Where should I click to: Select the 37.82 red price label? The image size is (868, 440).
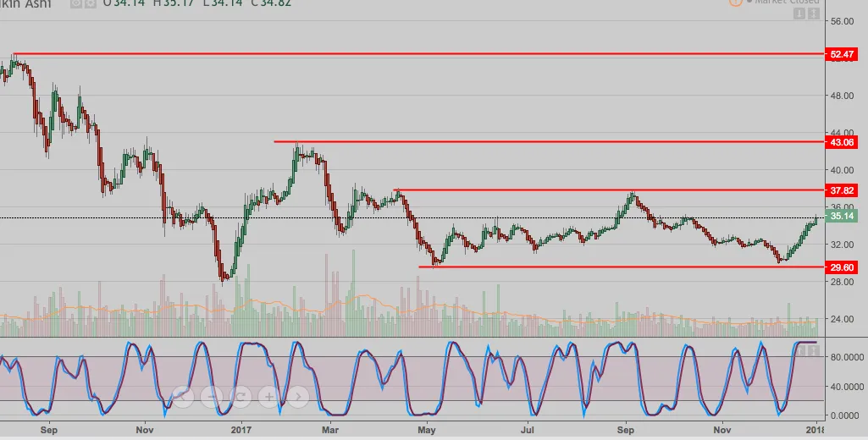point(842,190)
